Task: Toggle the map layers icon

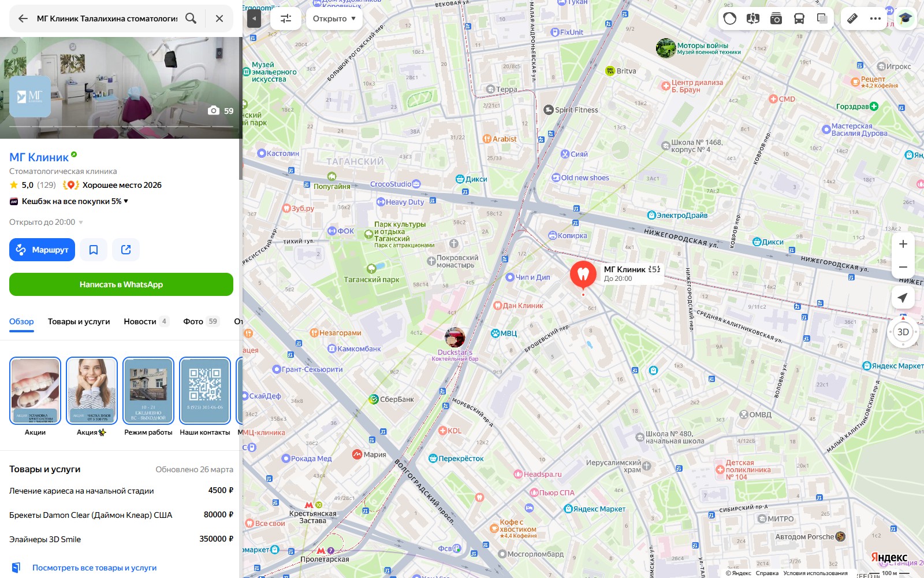Action: click(822, 18)
